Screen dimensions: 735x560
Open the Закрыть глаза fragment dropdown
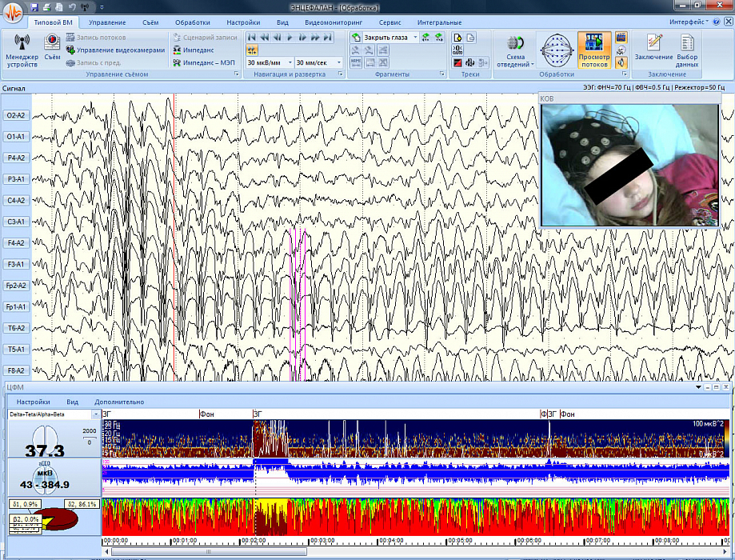[x=415, y=38]
